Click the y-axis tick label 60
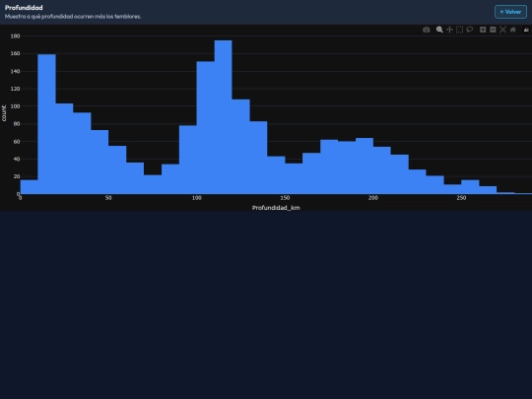This screenshot has height=399, width=532. (x=17, y=142)
